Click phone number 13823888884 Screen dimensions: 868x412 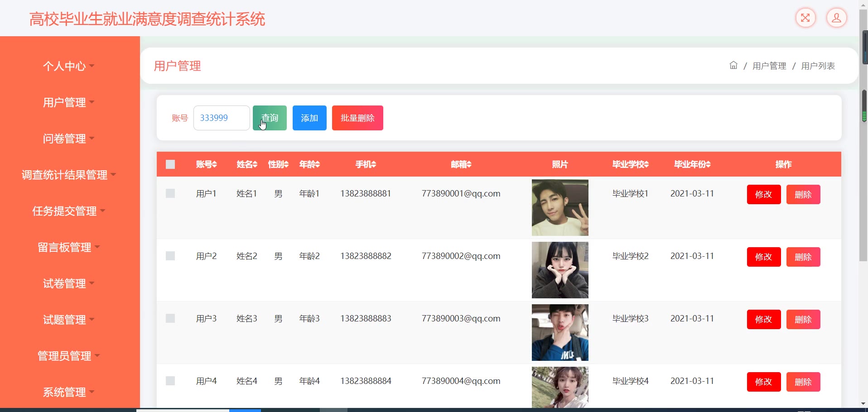[x=366, y=381]
